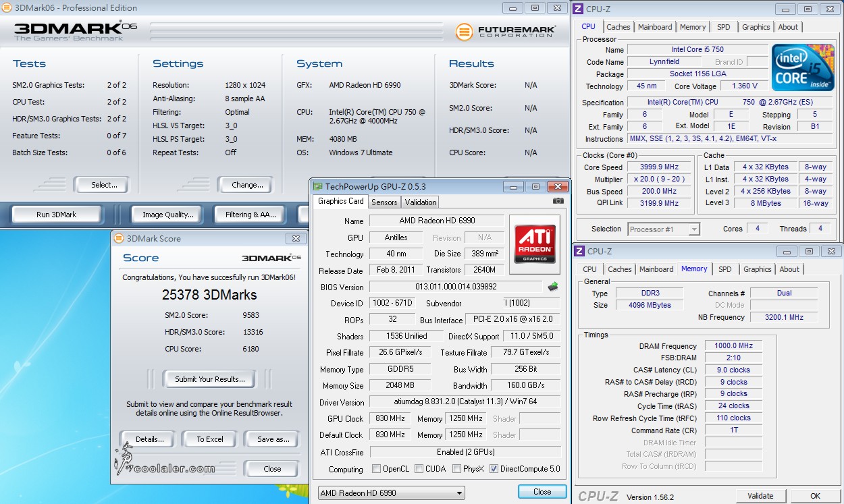Enable the CUDA checkbox in GPU-Z
The width and height of the screenshot is (844, 504).
click(419, 469)
